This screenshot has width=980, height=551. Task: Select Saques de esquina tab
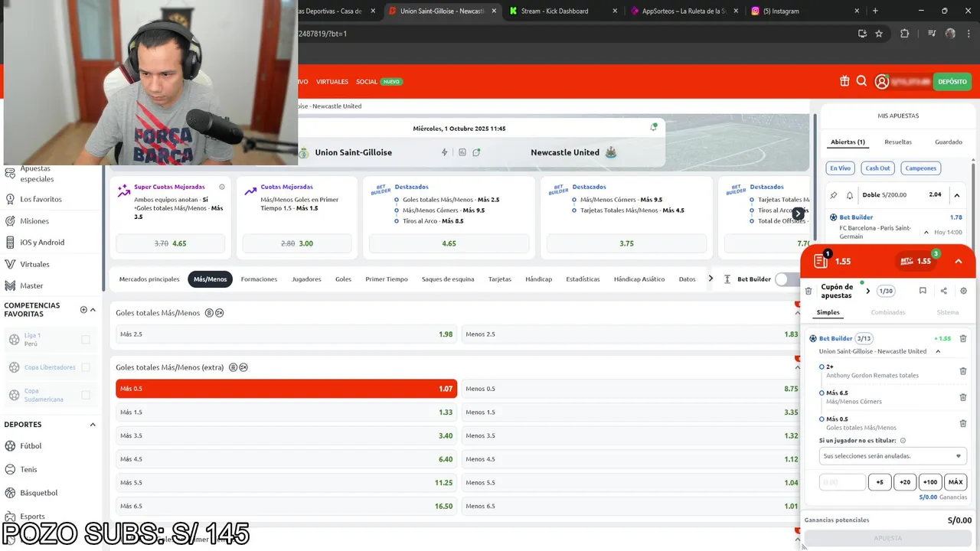[x=448, y=279]
